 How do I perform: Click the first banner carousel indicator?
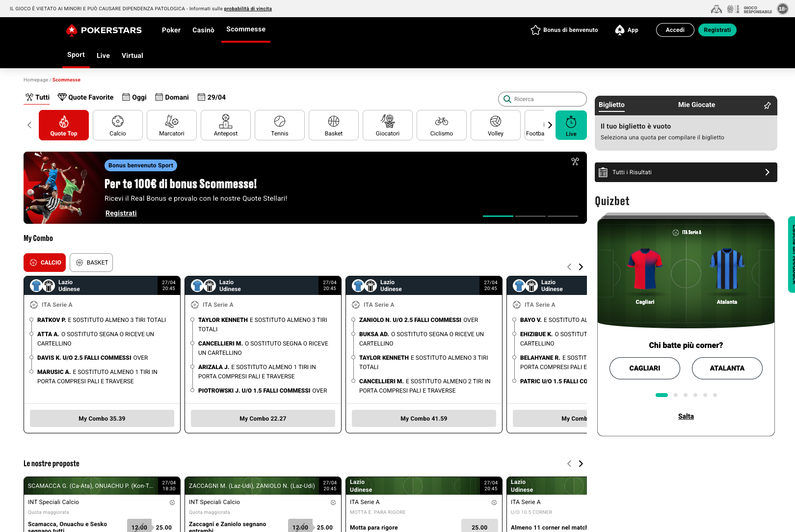498,216
